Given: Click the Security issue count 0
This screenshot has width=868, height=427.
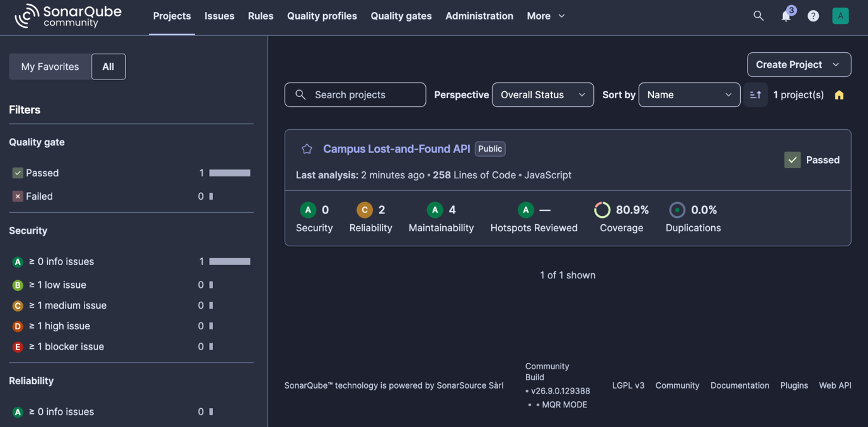Looking at the screenshot, I should pyautogui.click(x=325, y=210).
